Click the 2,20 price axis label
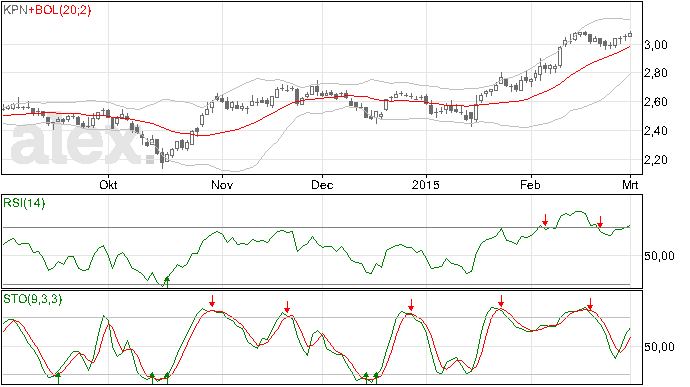Viewport: 690px width, 387px height. pos(656,160)
